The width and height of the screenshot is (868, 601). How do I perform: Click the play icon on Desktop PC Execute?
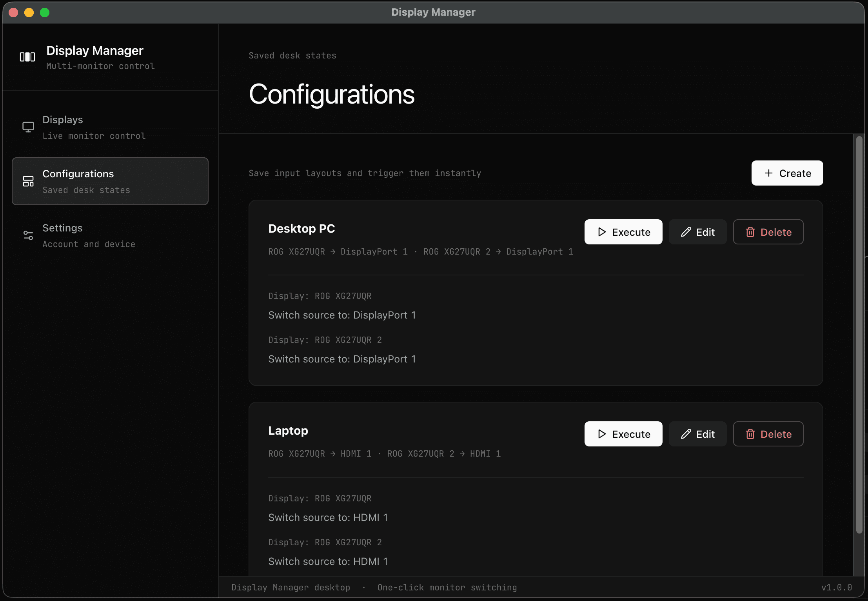tap(602, 232)
